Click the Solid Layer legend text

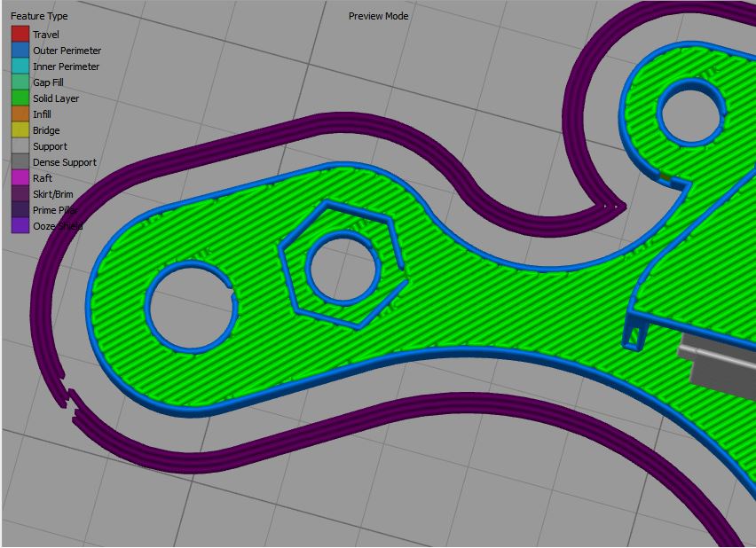click(56, 98)
